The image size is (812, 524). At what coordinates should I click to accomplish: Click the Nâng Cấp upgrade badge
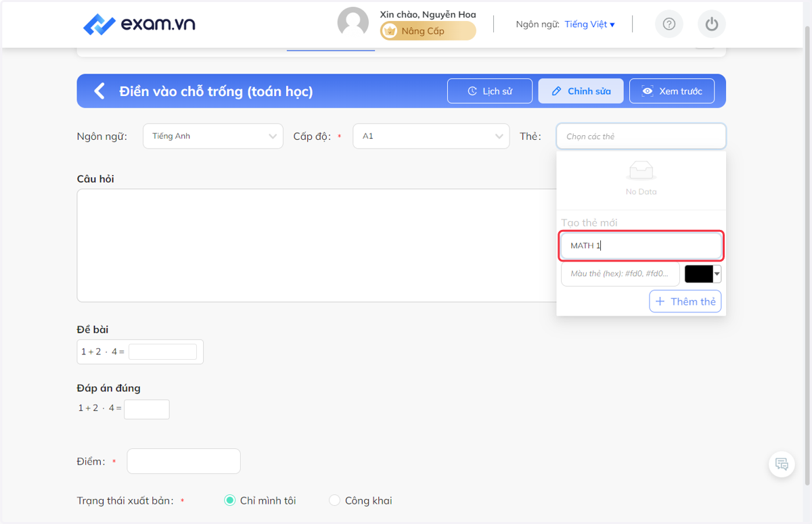[428, 31]
